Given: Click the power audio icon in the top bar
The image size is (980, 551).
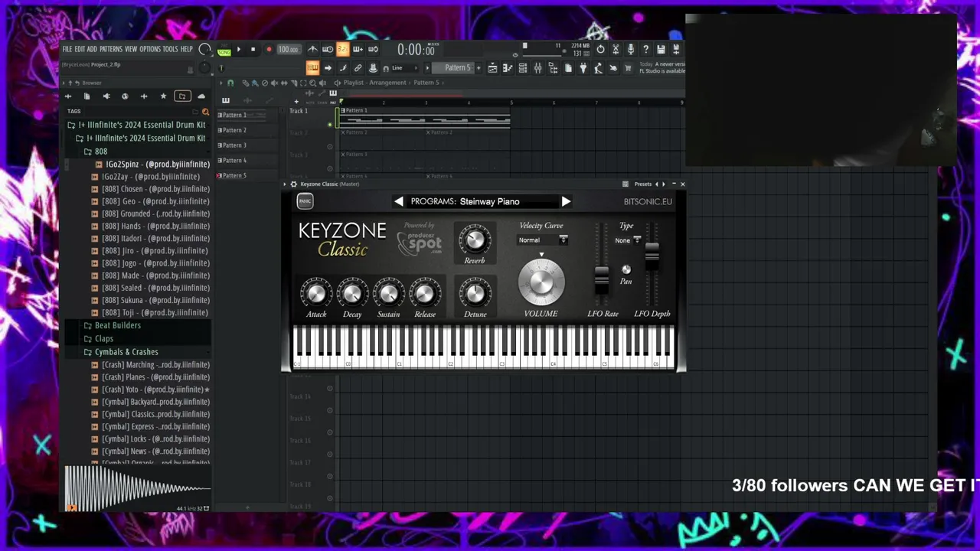Looking at the screenshot, I should pyautogui.click(x=600, y=49).
